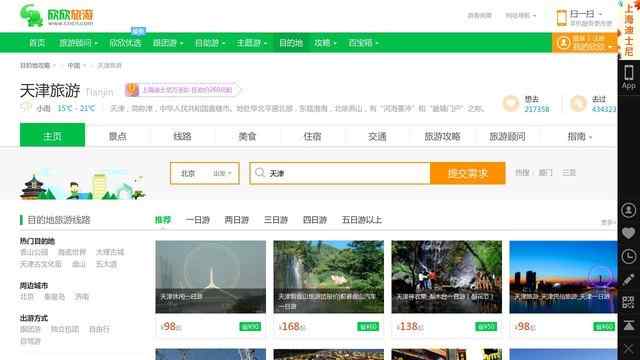
Task: Select the 四日游 route filter
Action: [x=315, y=220]
